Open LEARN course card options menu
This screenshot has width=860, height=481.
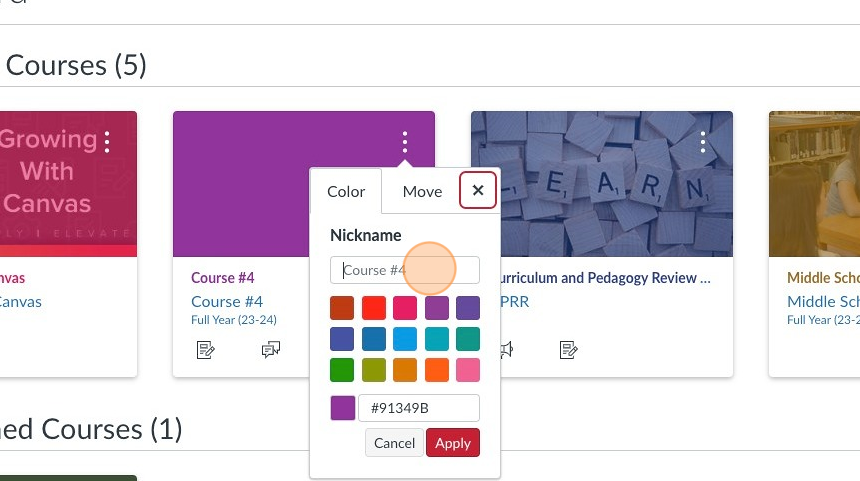(x=703, y=142)
